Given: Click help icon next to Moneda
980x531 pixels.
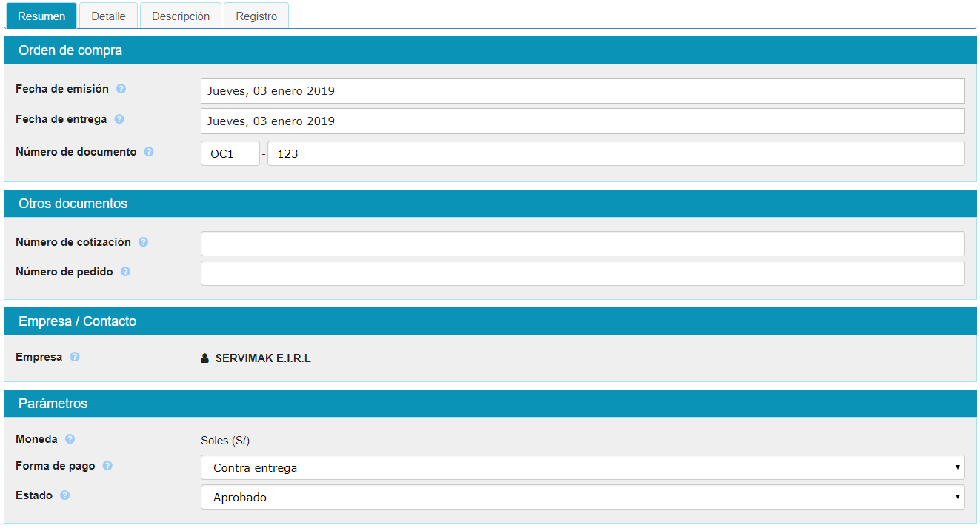Looking at the screenshot, I should 70,439.
